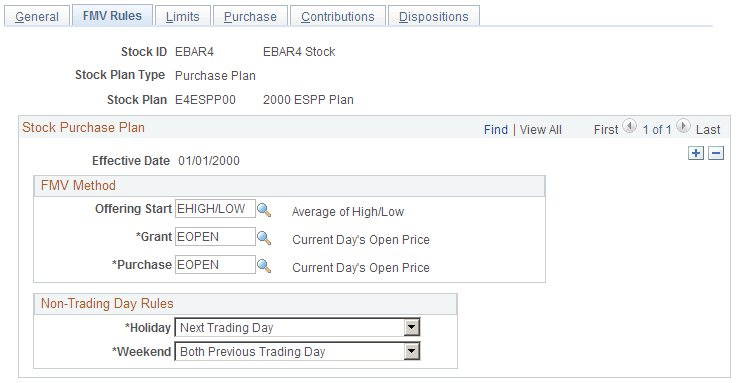Viewport: 741px width, 383px height.
Task: Delete current row with minus icon
Action: (716, 153)
